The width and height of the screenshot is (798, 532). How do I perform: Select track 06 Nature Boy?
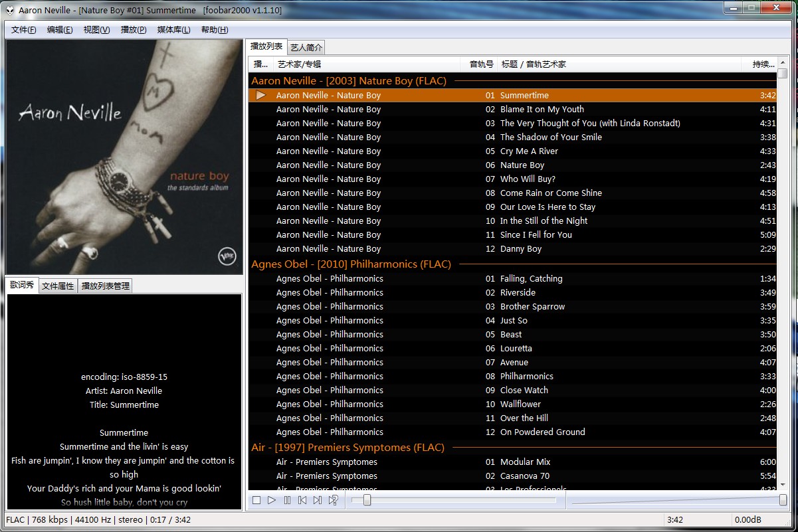tap(513, 165)
